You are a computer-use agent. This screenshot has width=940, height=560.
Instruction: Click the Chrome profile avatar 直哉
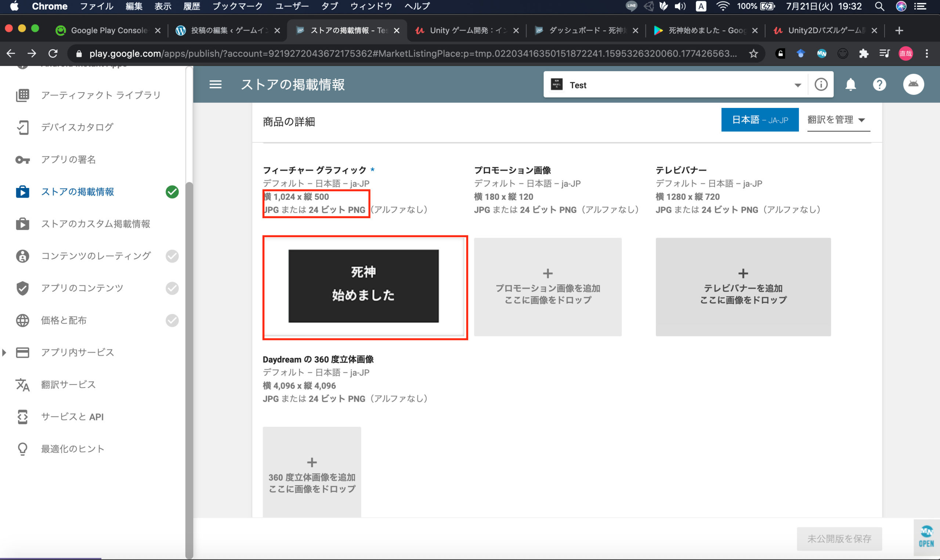pyautogui.click(x=906, y=54)
